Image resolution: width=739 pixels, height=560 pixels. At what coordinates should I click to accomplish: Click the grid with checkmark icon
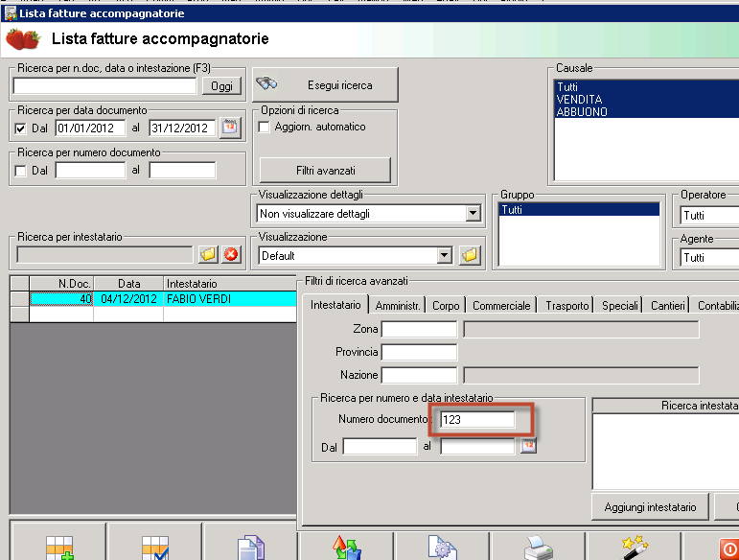pyautogui.click(x=155, y=548)
